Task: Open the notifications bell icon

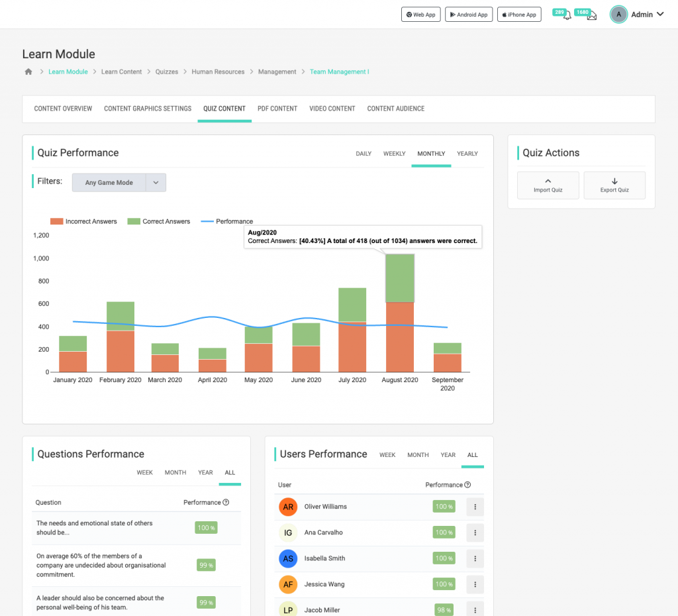Action: 567,15
